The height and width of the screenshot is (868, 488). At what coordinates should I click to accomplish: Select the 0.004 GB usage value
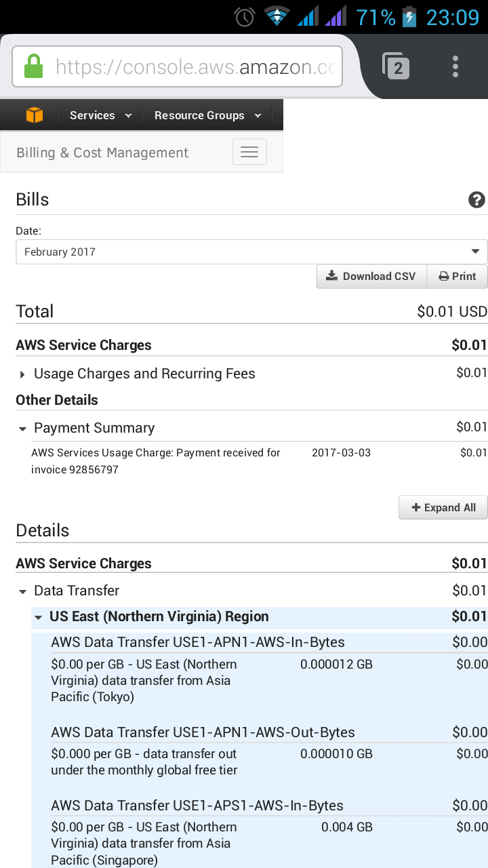click(x=347, y=827)
